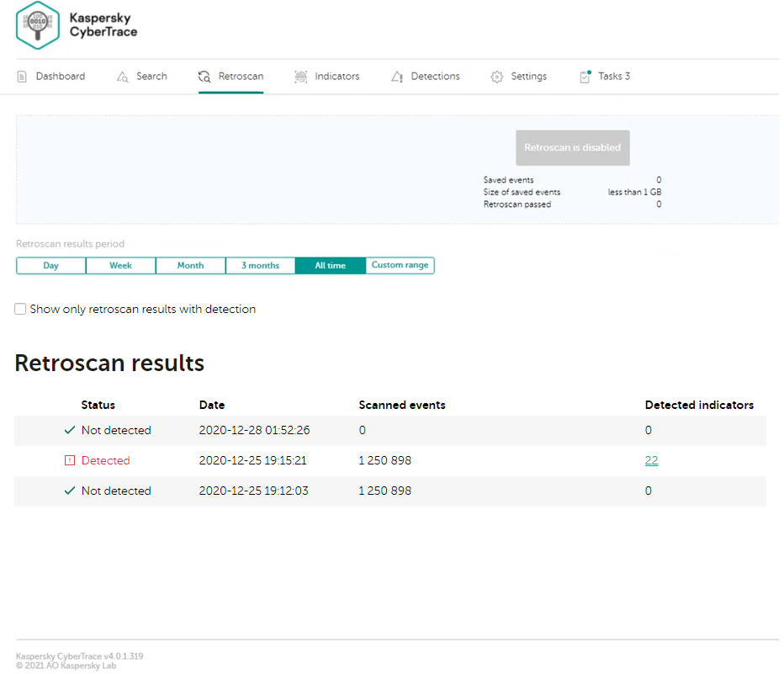Image resolution: width=784 pixels, height=674 pixels.
Task: Switch to the Month results period
Action: 190,266
